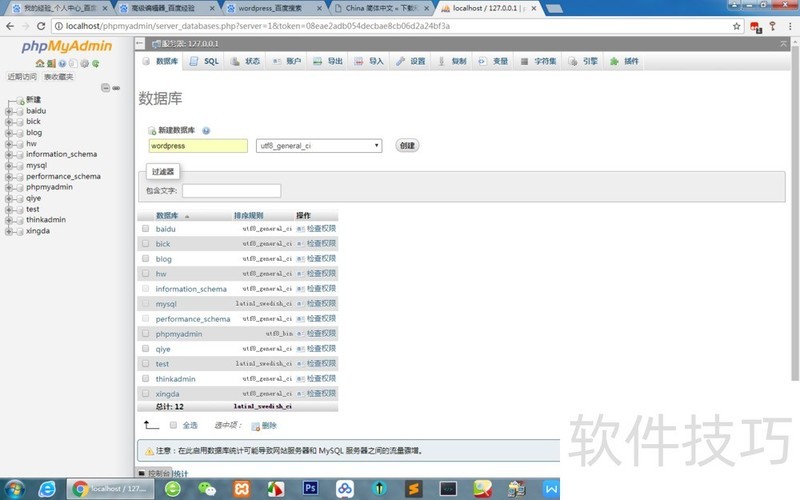This screenshot has width=800, height=500.
Task: Open Chrome's three-dot menu
Action: pos(790,26)
